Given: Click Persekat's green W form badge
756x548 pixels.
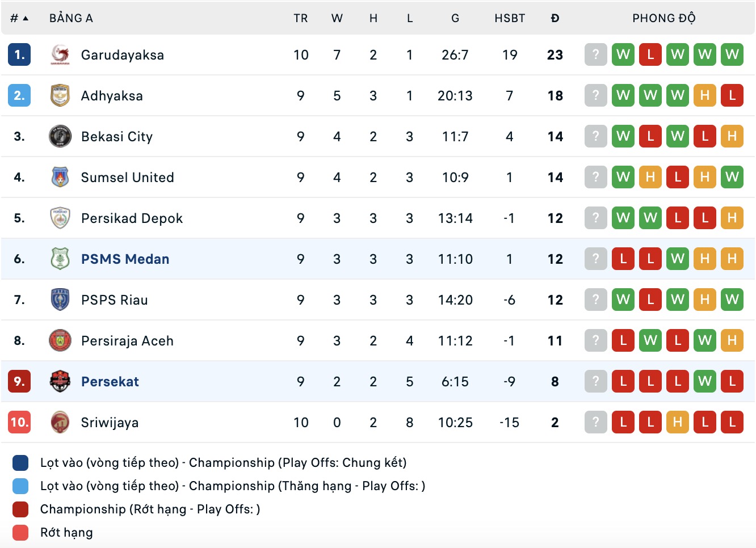Looking at the screenshot, I should (x=704, y=382).
